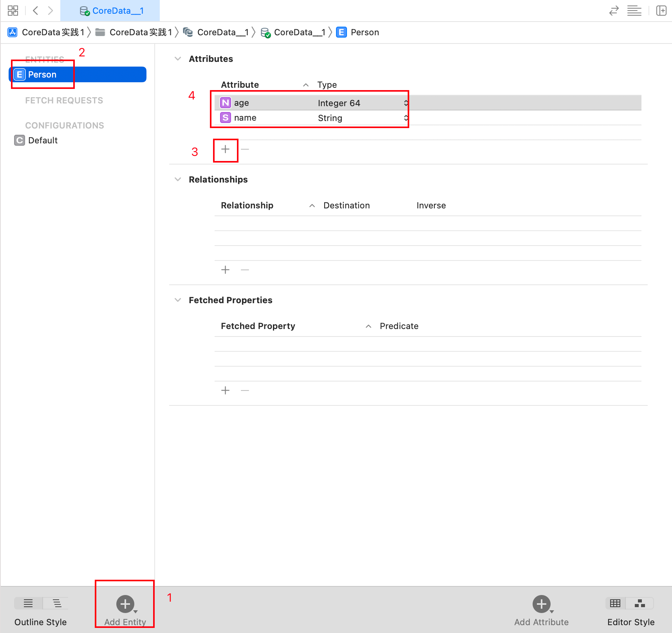Remove selected attribute with minus button
672x633 pixels.
(x=245, y=149)
